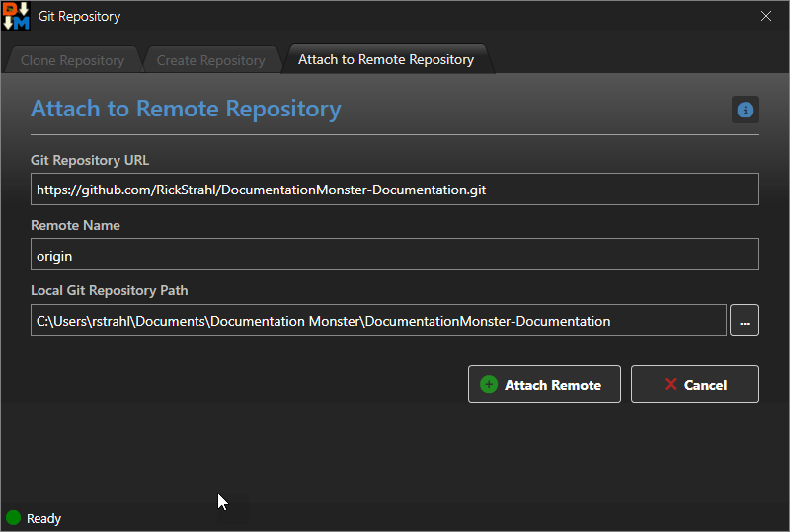Edit the Local Git Repository Path field

point(378,321)
